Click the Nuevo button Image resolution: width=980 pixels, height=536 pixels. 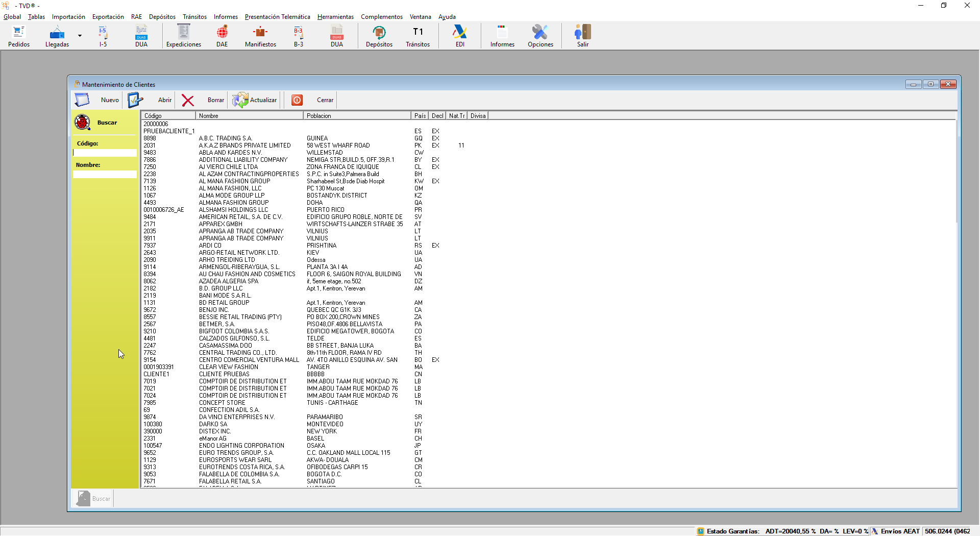pyautogui.click(x=98, y=100)
